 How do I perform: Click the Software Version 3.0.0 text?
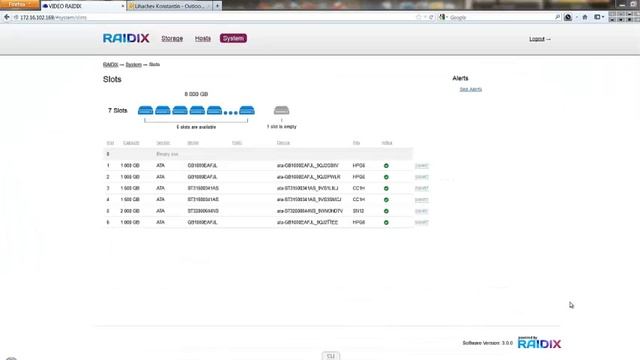point(487,343)
